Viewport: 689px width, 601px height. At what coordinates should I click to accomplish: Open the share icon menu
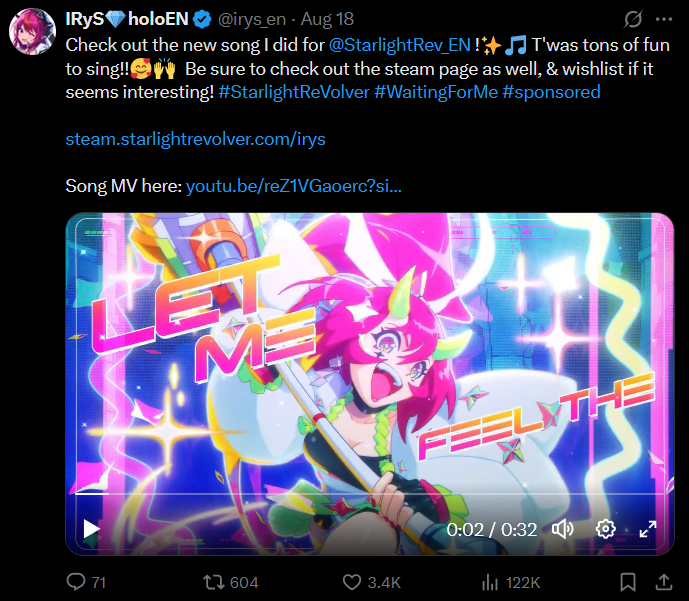[x=663, y=582]
